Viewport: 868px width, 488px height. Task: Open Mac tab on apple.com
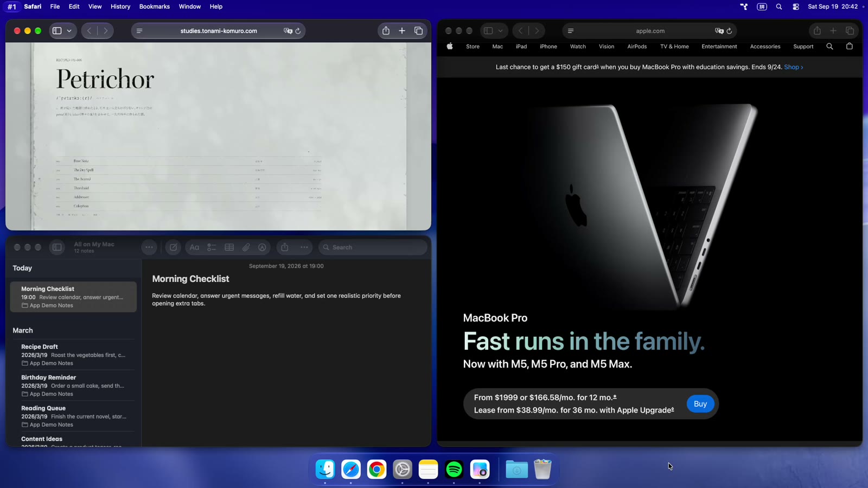click(x=497, y=47)
